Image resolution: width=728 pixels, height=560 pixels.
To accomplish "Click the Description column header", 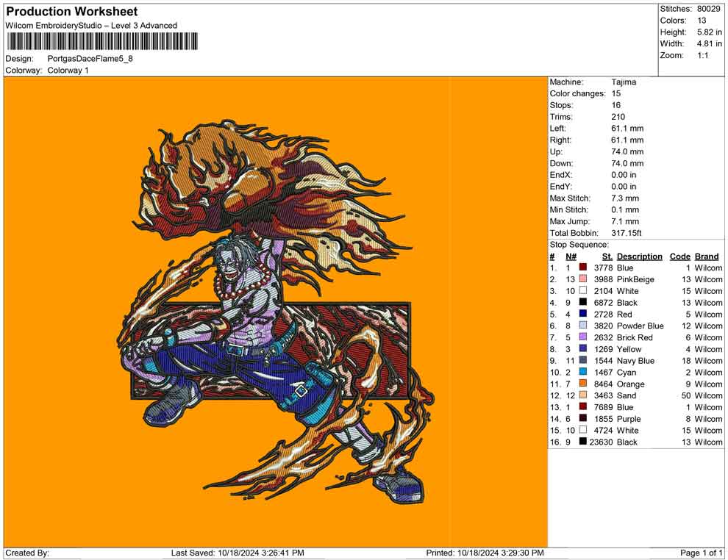I will point(639,256).
